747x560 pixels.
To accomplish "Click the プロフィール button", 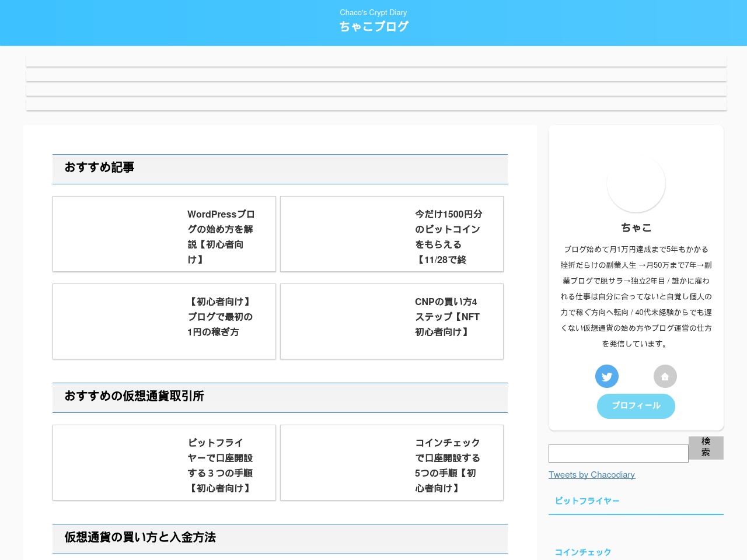I will click(x=636, y=406).
